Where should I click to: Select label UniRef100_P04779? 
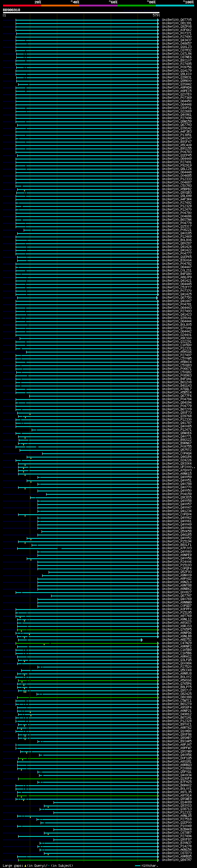177,406
